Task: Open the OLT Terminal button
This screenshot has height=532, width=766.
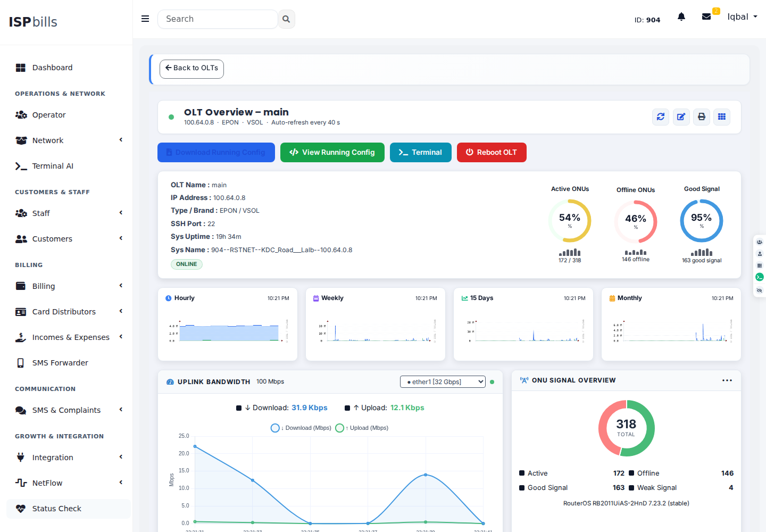Action: point(421,152)
